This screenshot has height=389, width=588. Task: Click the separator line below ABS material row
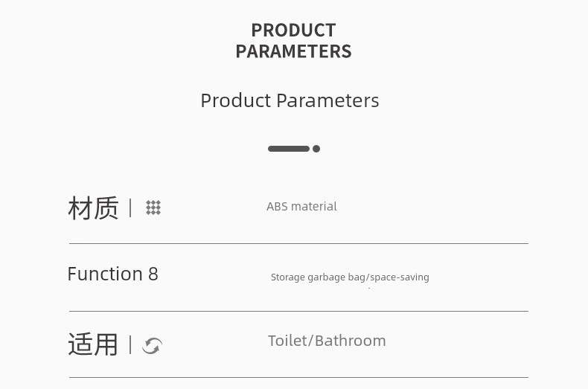(298, 244)
